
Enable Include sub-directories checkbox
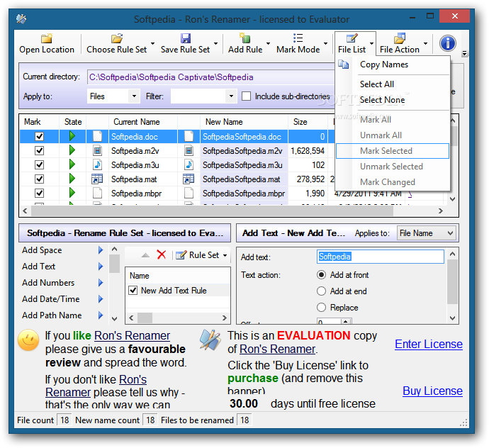pos(246,96)
